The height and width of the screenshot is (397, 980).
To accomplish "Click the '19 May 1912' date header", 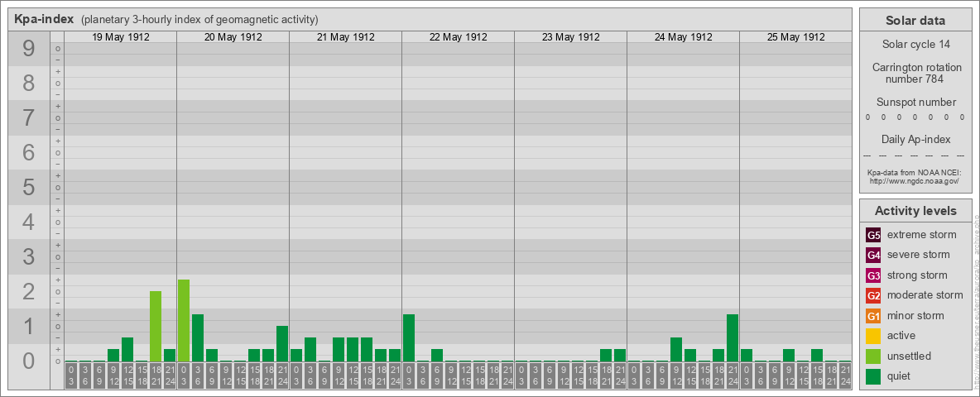I will point(121,37).
